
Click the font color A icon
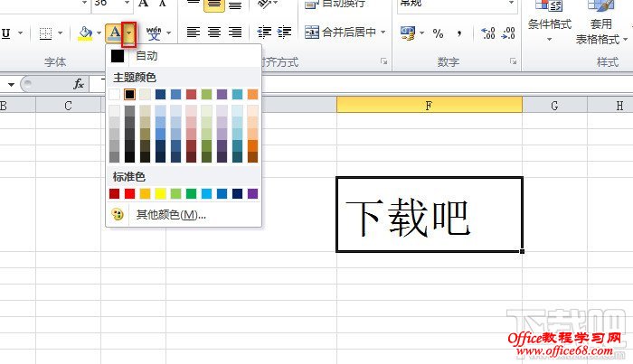[115, 33]
